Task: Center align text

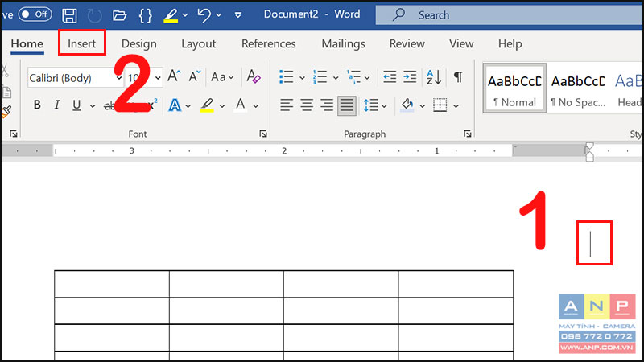Action: click(x=307, y=105)
